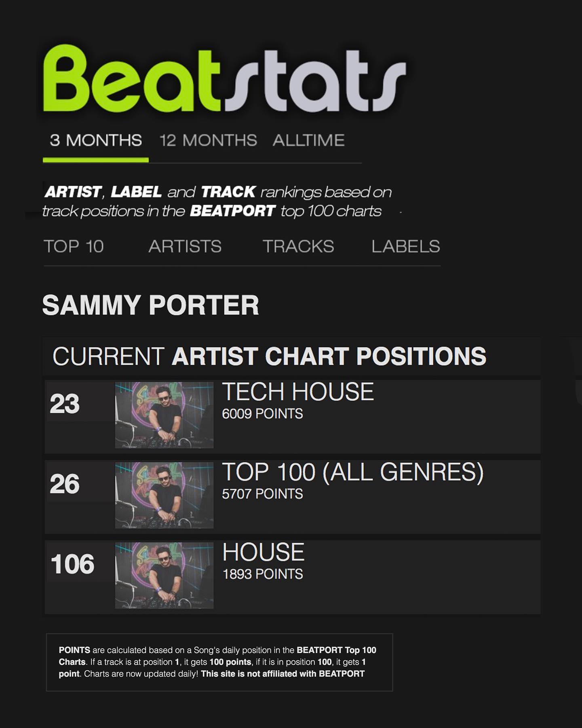Open the TOP 100 (ALL GENRES) chart link

pyautogui.click(x=353, y=472)
